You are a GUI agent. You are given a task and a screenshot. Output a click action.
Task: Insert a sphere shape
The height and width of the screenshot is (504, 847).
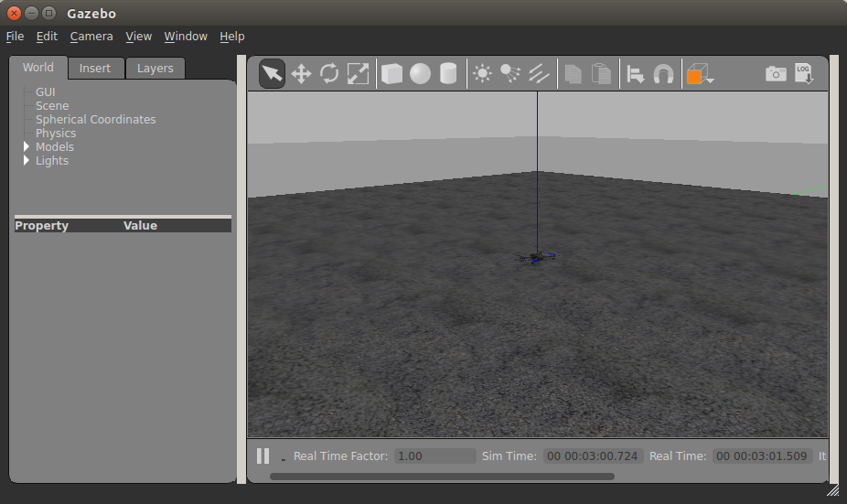click(x=420, y=73)
